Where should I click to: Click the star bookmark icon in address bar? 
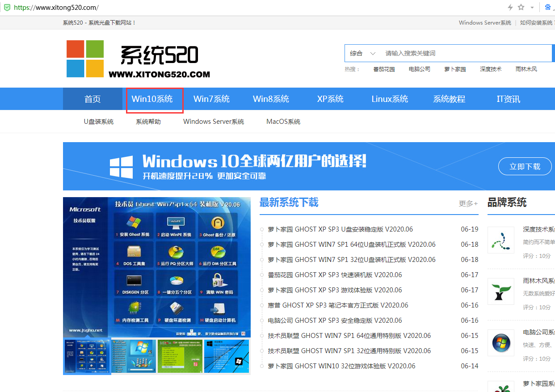click(521, 8)
